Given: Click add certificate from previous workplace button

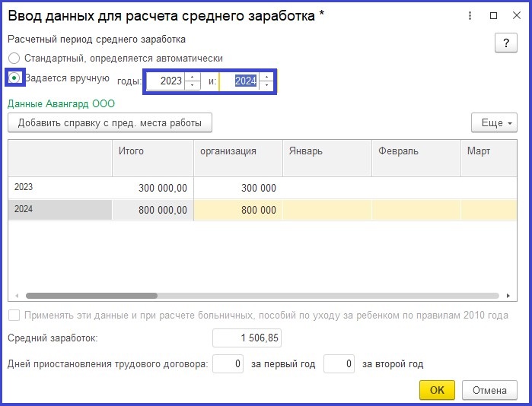Looking at the screenshot, I should pos(110,122).
